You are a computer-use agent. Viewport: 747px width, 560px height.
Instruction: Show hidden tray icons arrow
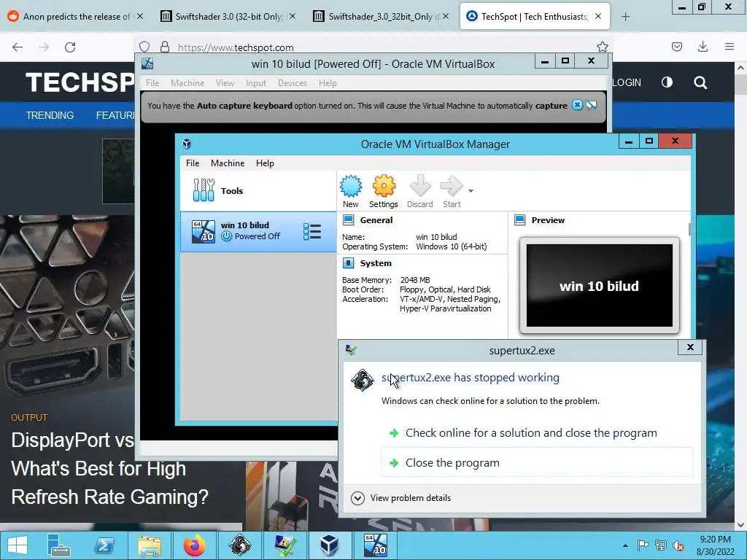click(625, 545)
